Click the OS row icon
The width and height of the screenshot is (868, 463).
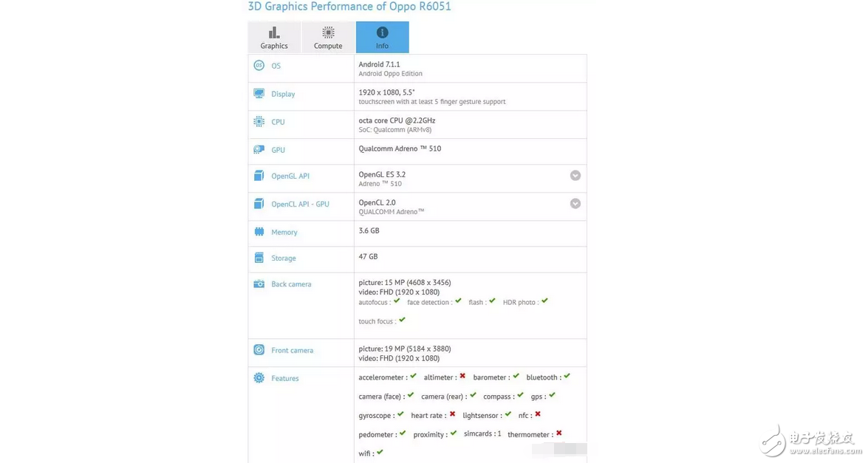pyautogui.click(x=259, y=66)
